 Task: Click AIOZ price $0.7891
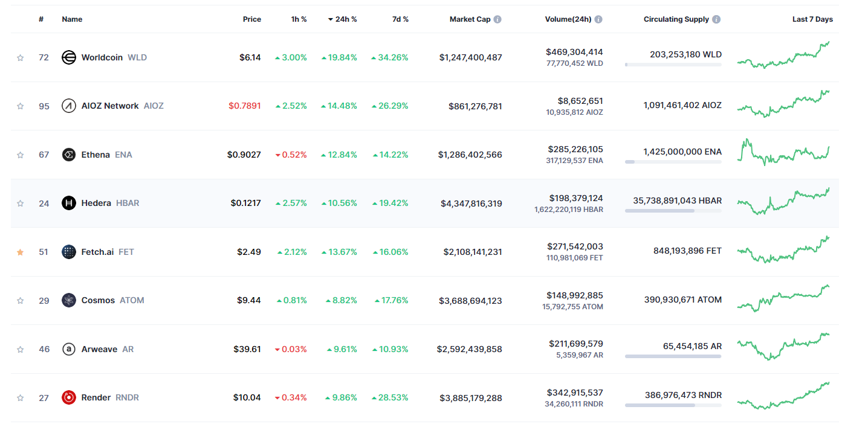click(245, 106)
